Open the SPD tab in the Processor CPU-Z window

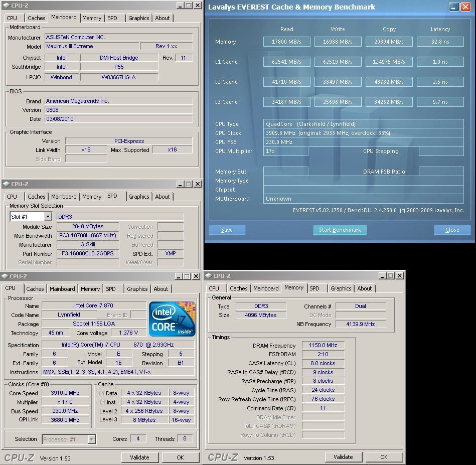111,288
